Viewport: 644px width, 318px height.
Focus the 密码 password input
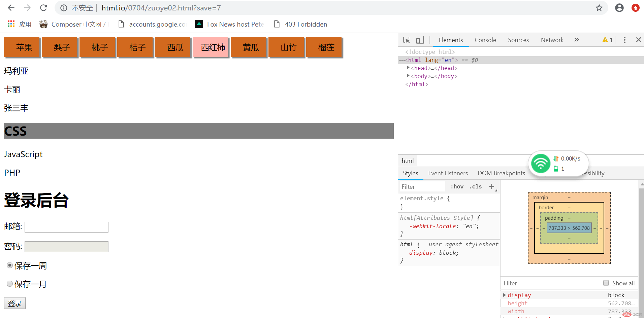coord(66,247)
